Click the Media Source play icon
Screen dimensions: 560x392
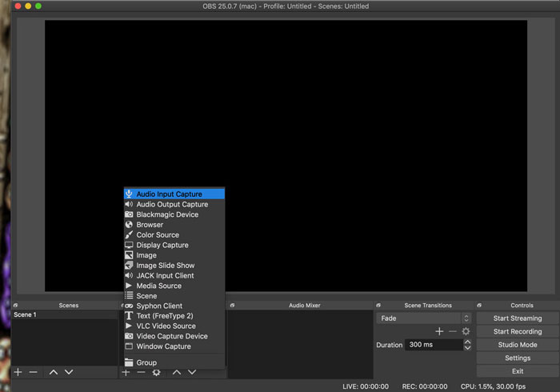click(129, 286)
